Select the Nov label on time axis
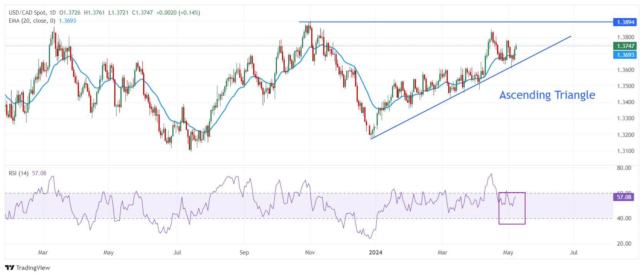The height and width of the screenshot is (276, 644). pos(310,253)
